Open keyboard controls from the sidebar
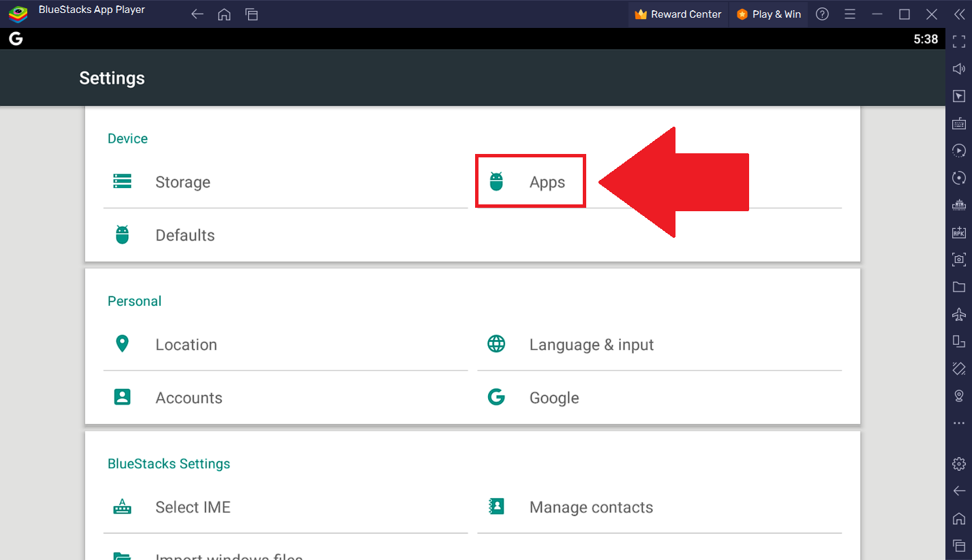The width and height of the screenshot is (972, 560). point(958,123)
